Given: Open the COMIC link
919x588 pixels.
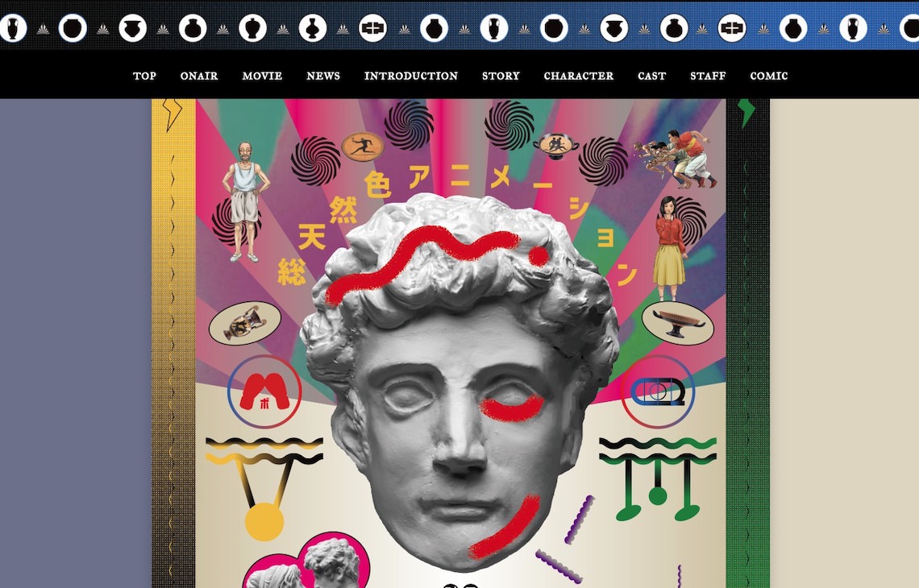Looking at the screenshot, I should pyautogui.click(x=769, y=76).
